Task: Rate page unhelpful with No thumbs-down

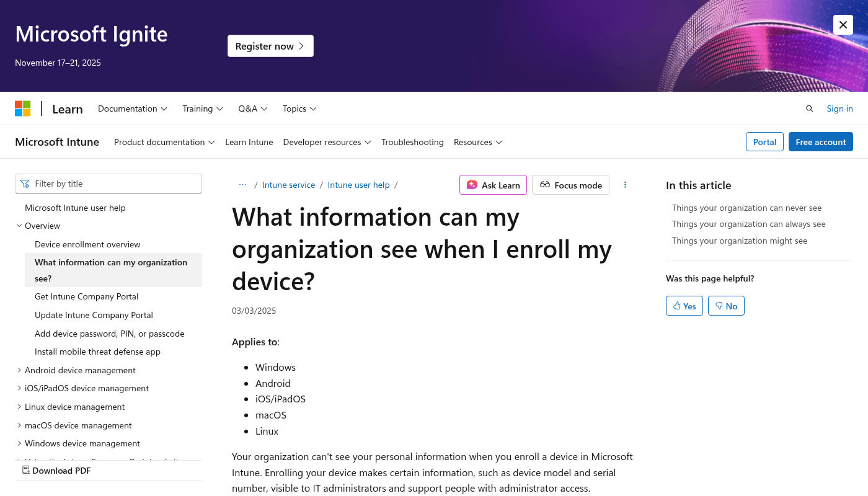Action: pyautogui.click(x=726, y=306)
